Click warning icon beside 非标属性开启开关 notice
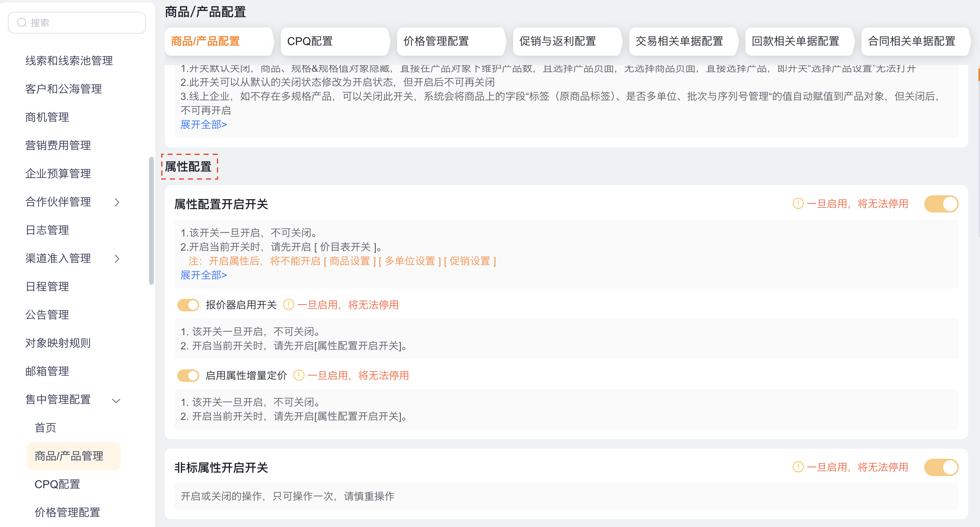This screenshot has width=980, height=527. pyautogui.click(x=798, y=467)
